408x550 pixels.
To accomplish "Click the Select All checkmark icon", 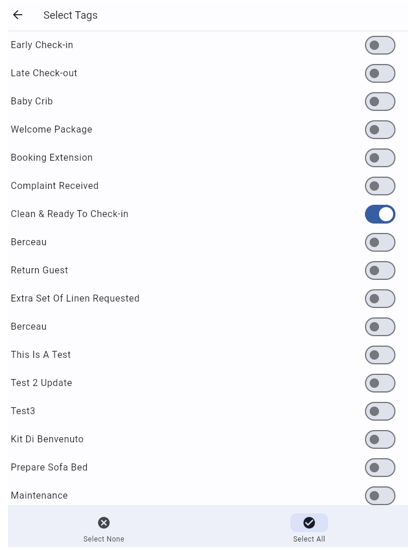I will tap(309, 523).
